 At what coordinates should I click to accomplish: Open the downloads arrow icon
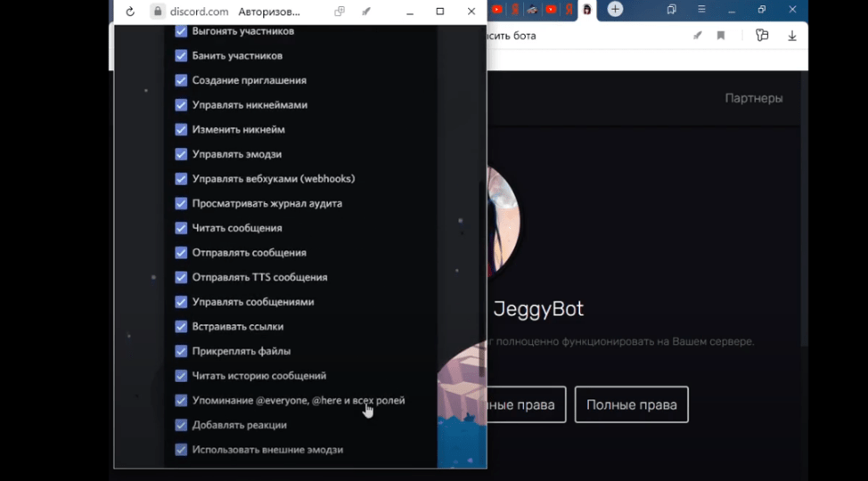[792, 36]
